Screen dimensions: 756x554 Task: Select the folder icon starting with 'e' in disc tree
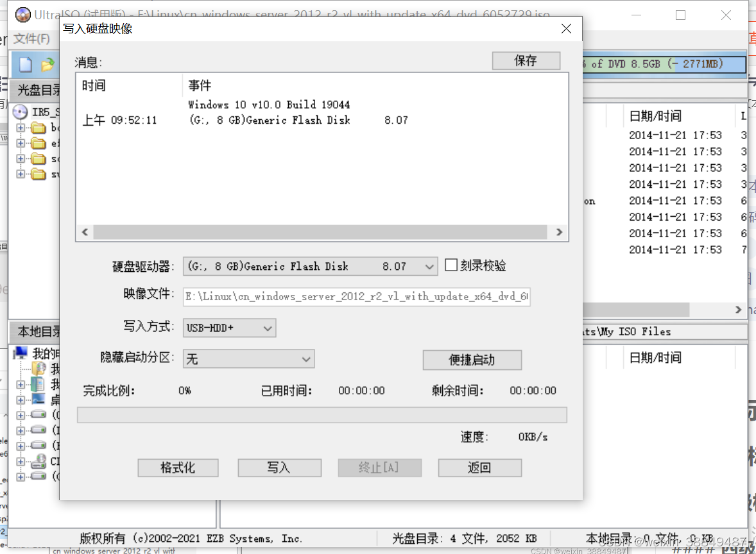pos(39,143)
